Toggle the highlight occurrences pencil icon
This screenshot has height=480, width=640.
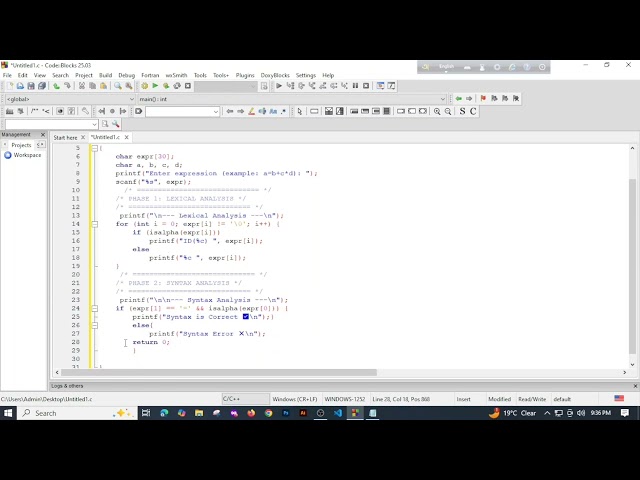[x=251, y=111]
